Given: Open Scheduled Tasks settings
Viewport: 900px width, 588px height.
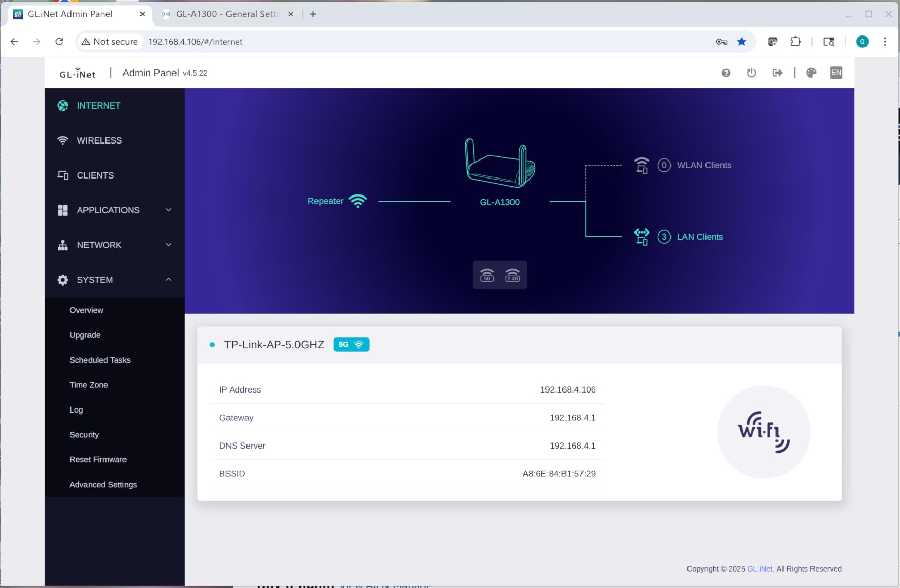Looking at the screenshot, I should (100, 360).
